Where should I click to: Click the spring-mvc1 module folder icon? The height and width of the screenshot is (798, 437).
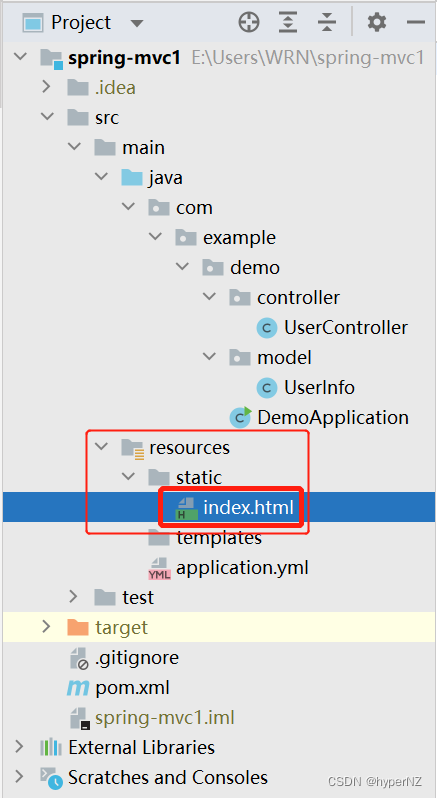[x=51, y=59]
